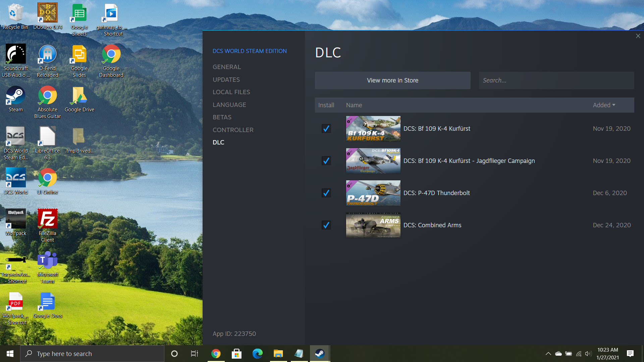Open Microsoft Teams desktop icon

48,267
